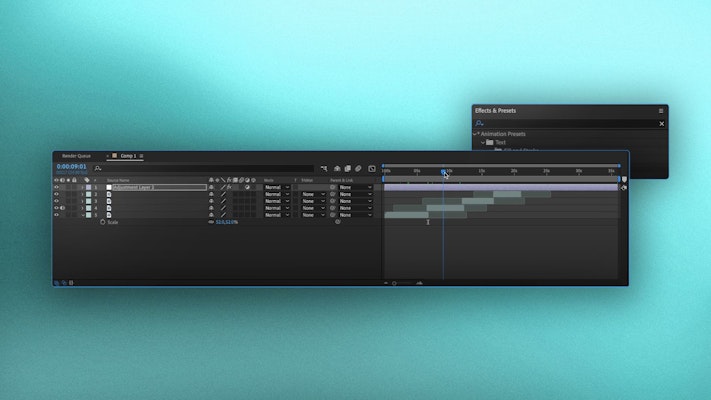Image resolution: width=711 pixels, height=400 pixels.
Task: Toggle the effects fx switch on layer 1
Action: click(x=229, y=187)
